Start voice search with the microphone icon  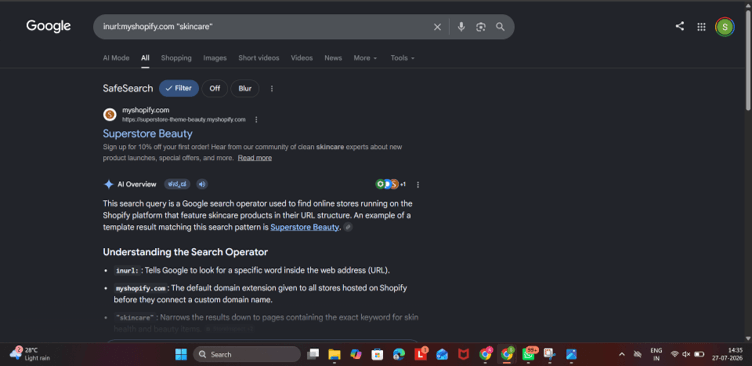coord(461,27)
